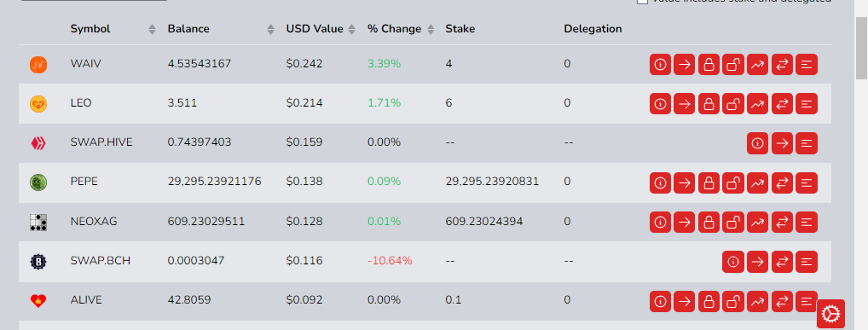Swap NEOXAG using the exchange arrows icon
868x330 pixels.
tap(782, 222)
